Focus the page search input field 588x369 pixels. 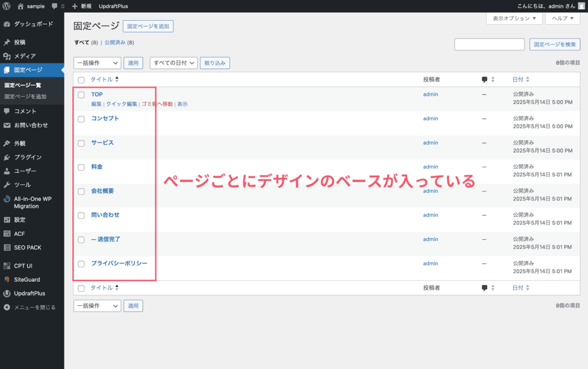tap(489, 44)
